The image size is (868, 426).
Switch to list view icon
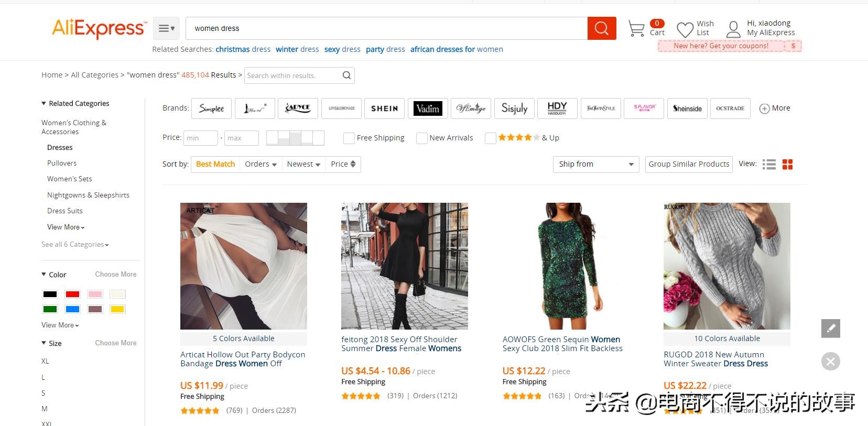769,165
